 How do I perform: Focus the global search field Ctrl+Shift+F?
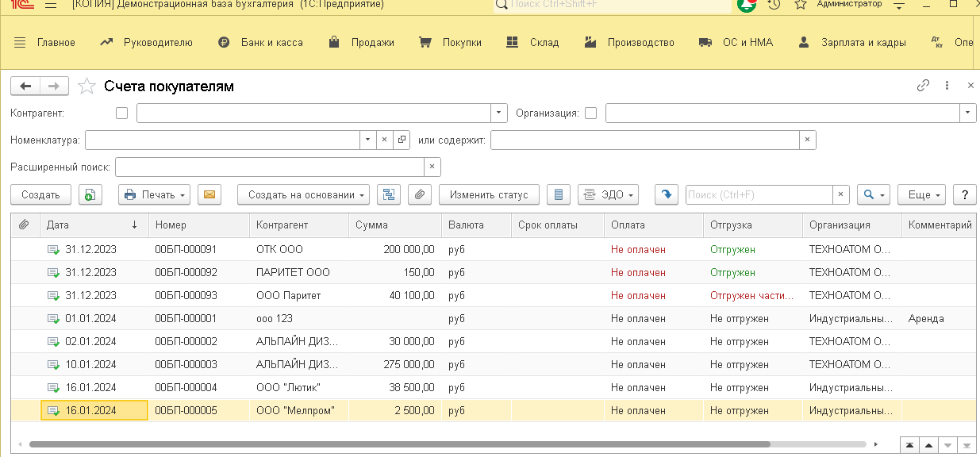(x=612, y=5)
